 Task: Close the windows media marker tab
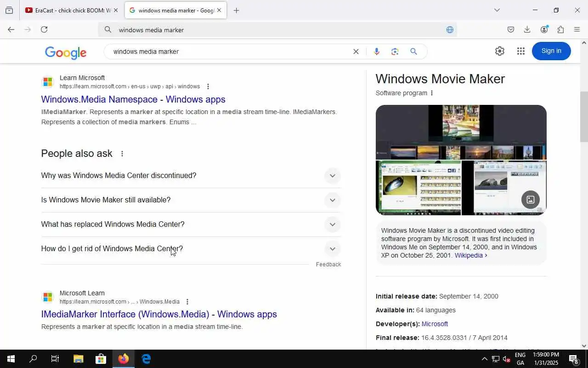(x=219, y=10)
